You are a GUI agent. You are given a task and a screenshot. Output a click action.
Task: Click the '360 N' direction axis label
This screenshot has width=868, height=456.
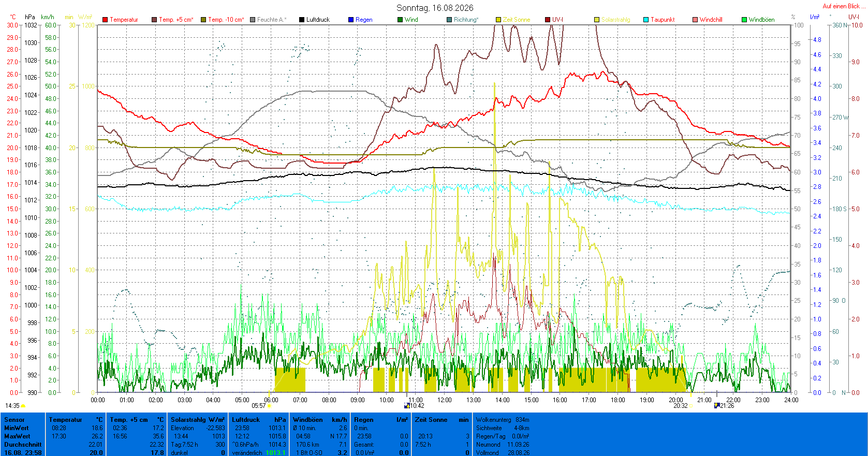point(840,25)
